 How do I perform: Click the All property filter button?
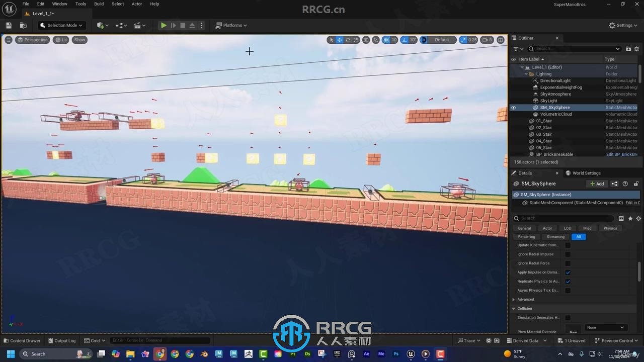[579, 237]
